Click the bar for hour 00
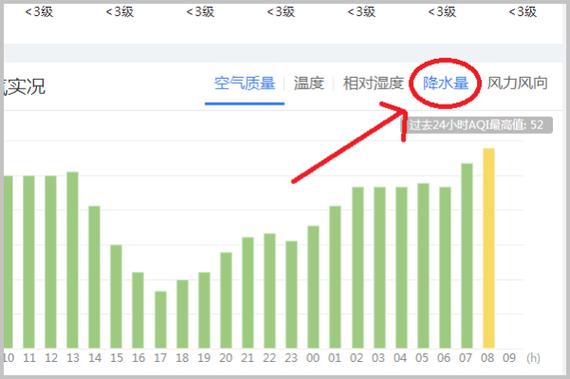This screenshot has width=570, height=379. point(313,287)
